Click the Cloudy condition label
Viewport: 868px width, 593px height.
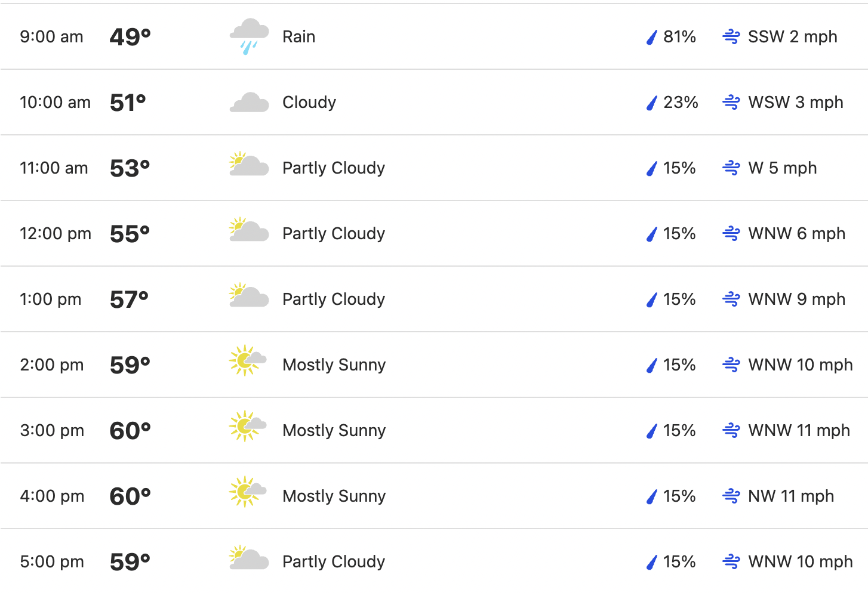coord(309,103)
